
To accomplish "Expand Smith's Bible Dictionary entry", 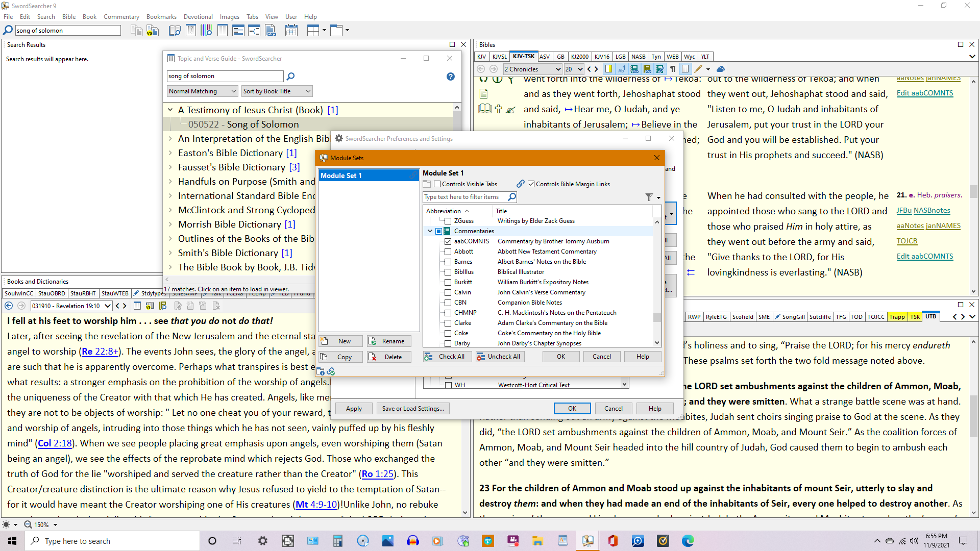I will (170, 253).
